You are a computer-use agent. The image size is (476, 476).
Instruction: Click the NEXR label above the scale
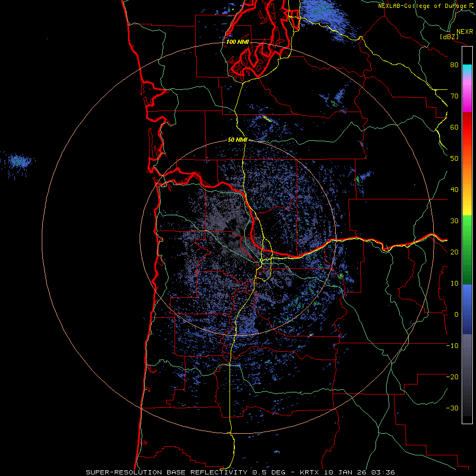click(x=464, y=32)
